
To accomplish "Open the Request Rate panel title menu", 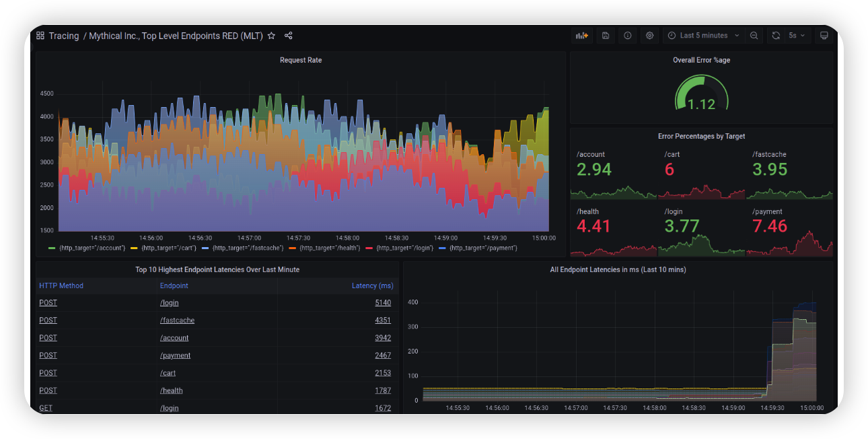I will [301, 60].
